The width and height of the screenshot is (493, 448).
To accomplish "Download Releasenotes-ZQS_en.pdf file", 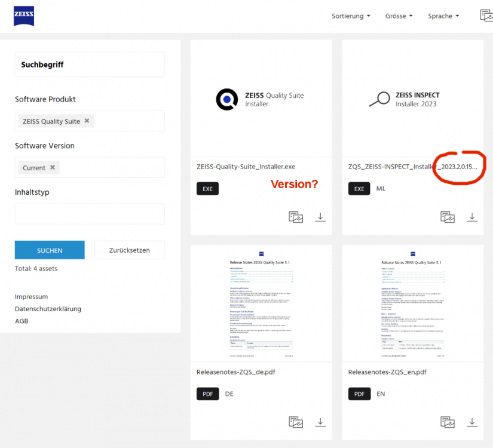I will click(472, 422).
